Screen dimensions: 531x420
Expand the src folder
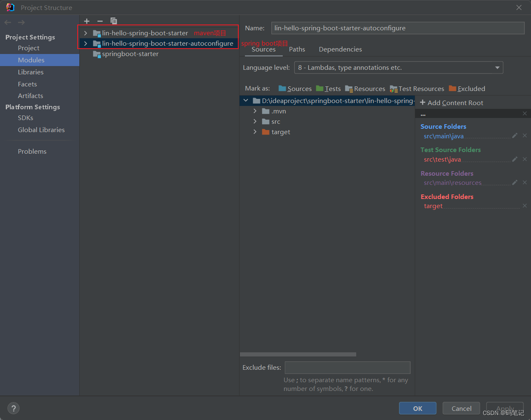pyautogui.click(x=255, y=121)
